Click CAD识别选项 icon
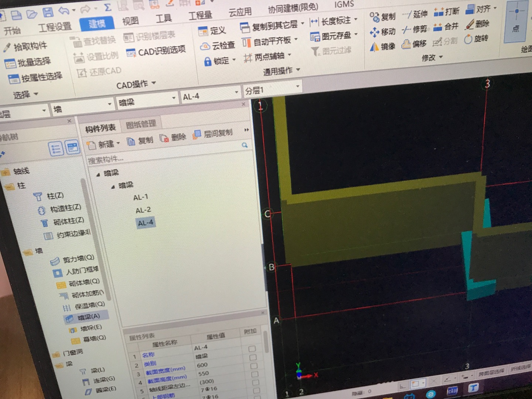The image size is (532, 399). 131,53
